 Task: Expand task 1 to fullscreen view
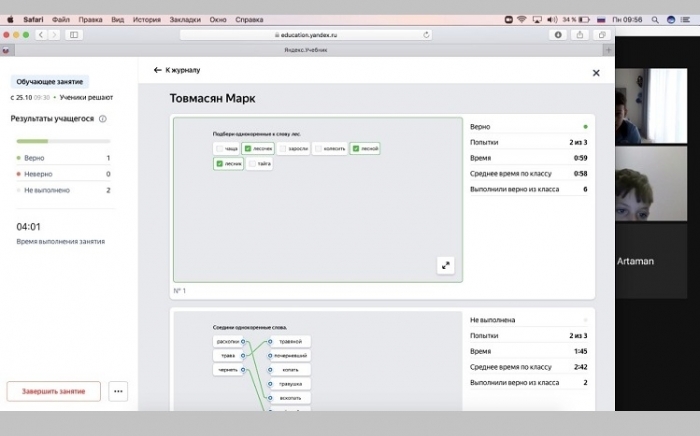446,265
